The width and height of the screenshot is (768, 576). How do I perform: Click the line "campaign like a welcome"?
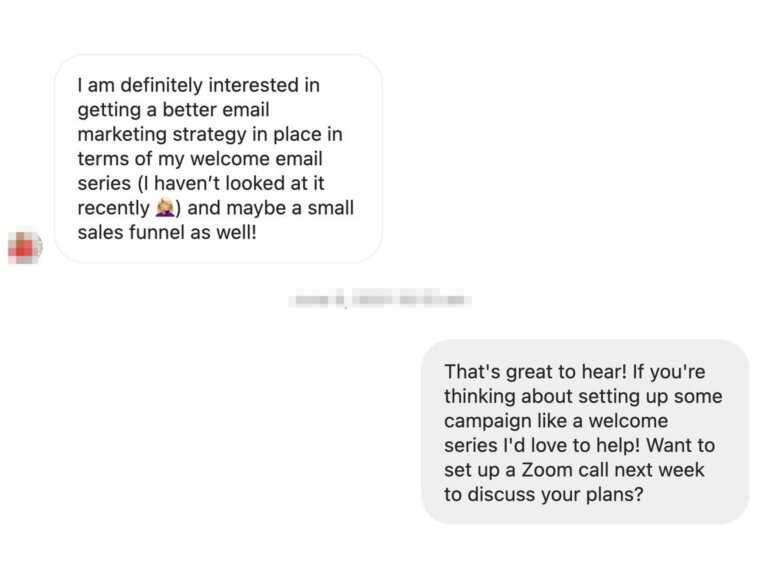coord(555,420)
